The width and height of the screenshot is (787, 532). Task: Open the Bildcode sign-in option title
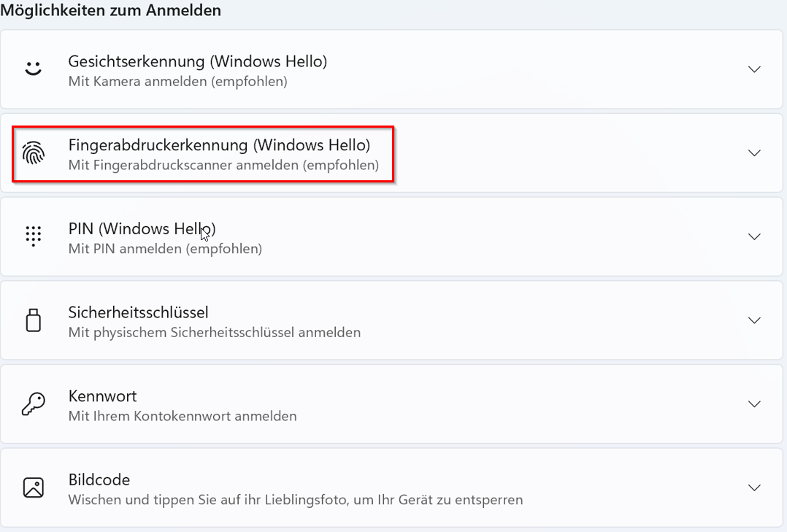[99, 479]
